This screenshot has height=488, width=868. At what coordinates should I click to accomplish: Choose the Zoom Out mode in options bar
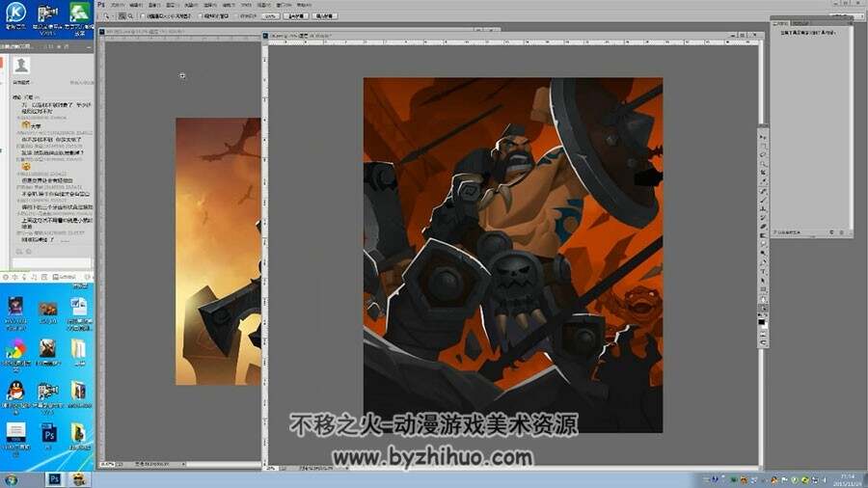coord(130,16)
